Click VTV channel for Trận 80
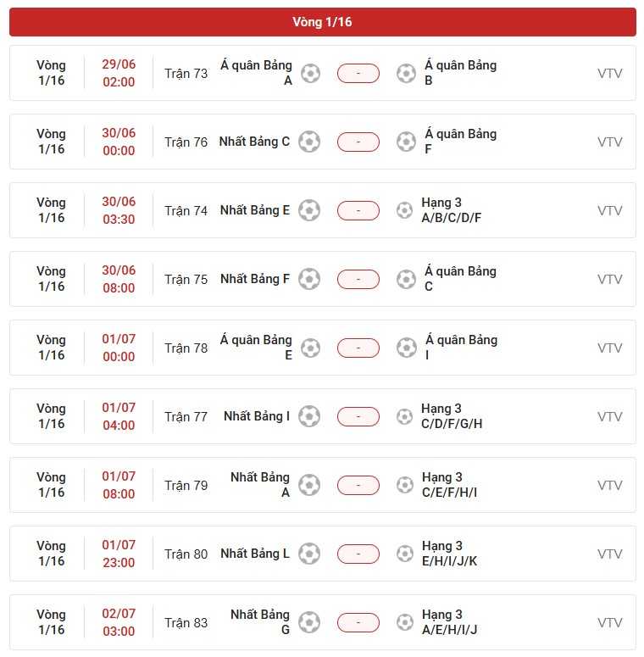This screenshot has width=644, height=657. [609, 554]
